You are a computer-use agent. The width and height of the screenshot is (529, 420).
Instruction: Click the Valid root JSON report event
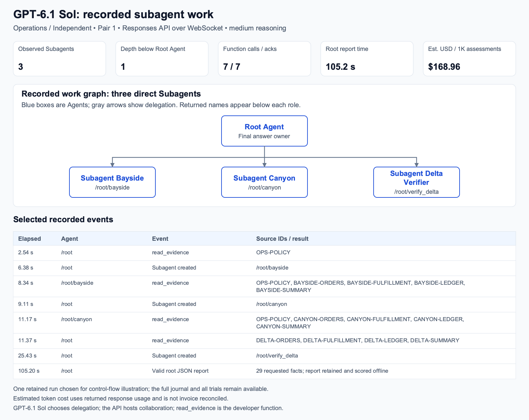(x=180, y=371)
